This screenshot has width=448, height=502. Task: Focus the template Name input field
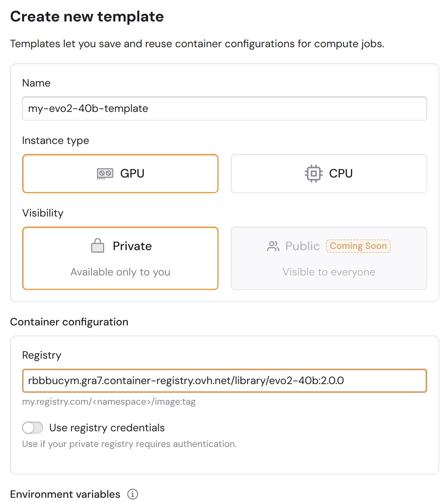pos(225,109)
